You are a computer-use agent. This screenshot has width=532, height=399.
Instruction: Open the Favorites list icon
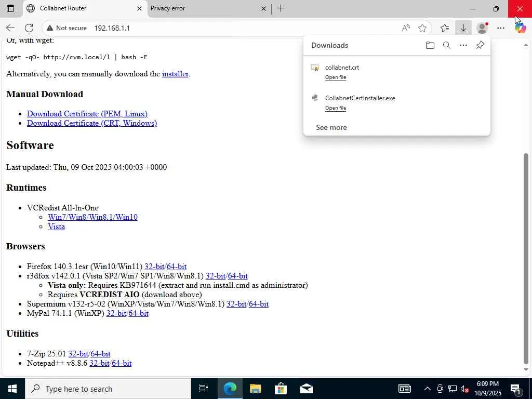[x=445, y=28]
